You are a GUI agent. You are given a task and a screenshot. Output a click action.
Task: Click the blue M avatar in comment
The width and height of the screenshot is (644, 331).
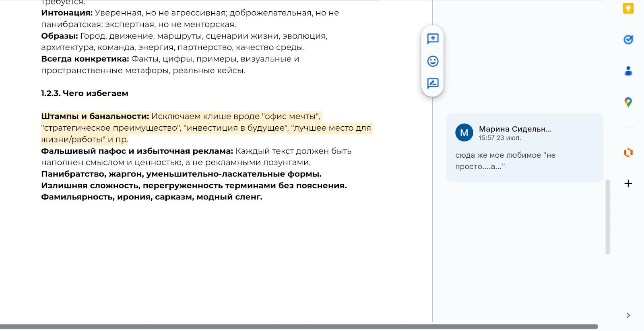[x=464, y=133]
